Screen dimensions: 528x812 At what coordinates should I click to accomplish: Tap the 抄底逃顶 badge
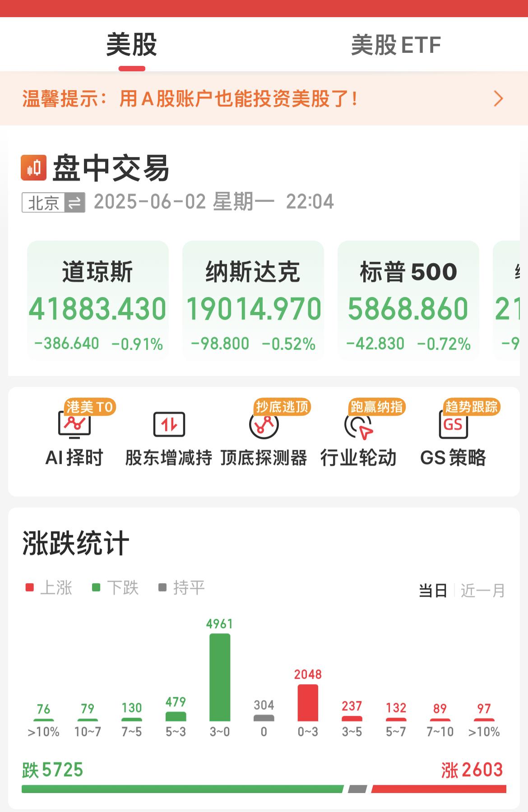point(283,407)
